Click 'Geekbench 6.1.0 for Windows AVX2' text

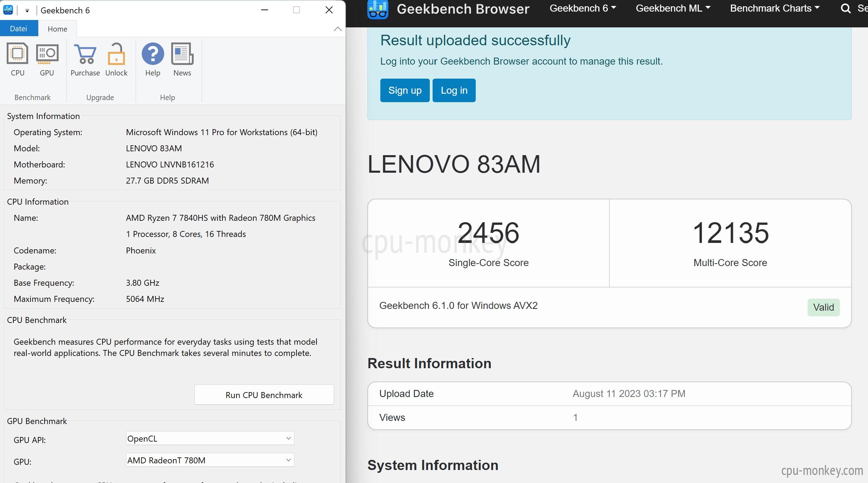(x=458, y=305)
